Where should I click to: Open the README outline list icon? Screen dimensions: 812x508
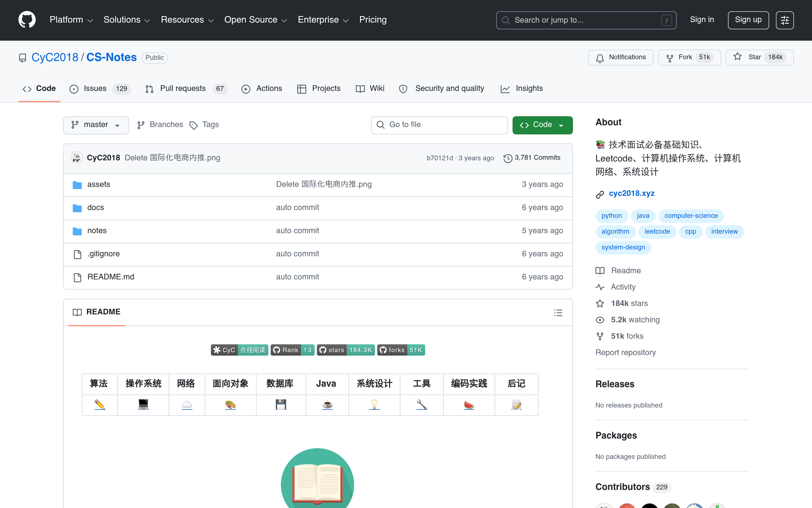pyautogui.click(x=558, y=312)
